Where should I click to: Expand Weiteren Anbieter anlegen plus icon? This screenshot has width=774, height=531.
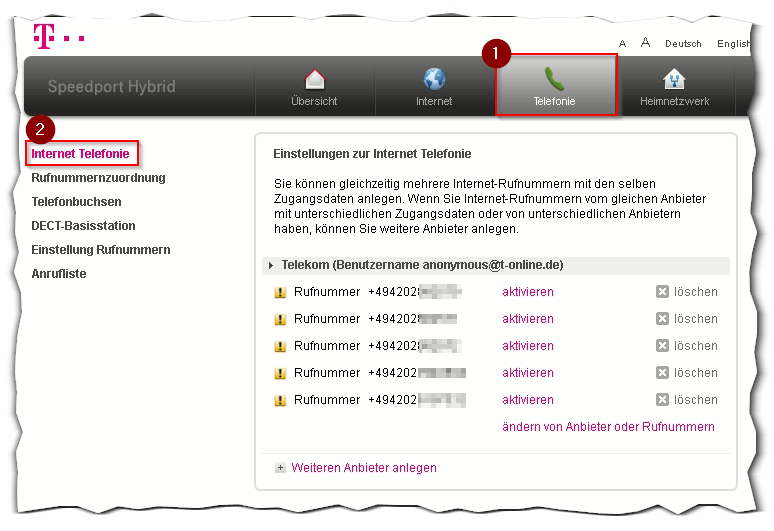(x=281, y=468)
